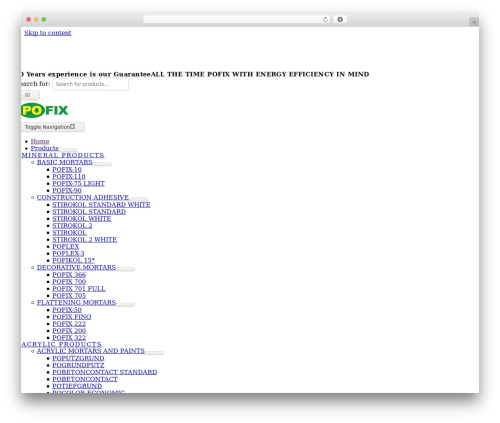500x423 pixels.
Task: Click the browser reload icon
Action: tap(325, 20)
